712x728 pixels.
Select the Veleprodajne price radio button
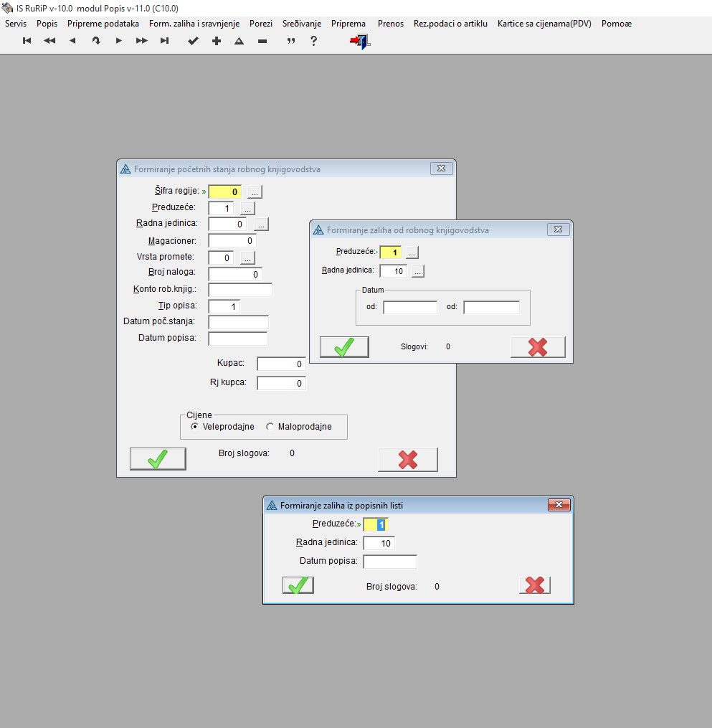coord(195,427)
